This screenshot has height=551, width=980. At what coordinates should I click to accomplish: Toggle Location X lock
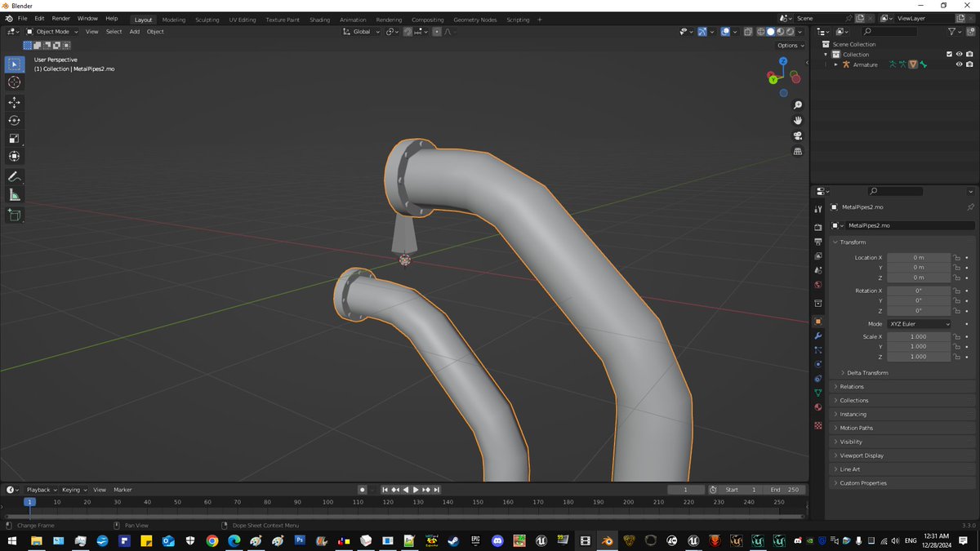click(956, 257)
